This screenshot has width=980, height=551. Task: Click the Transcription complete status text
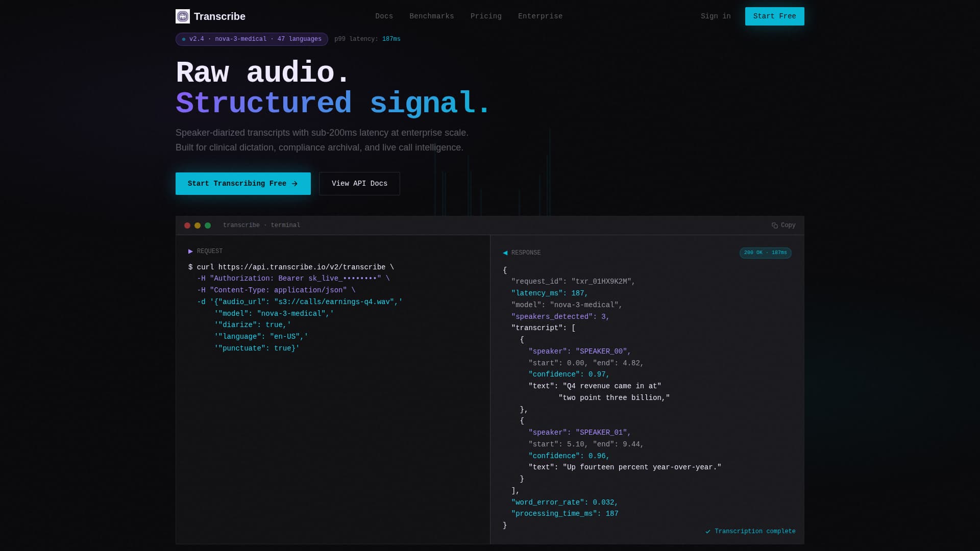(x=755, y=532)
